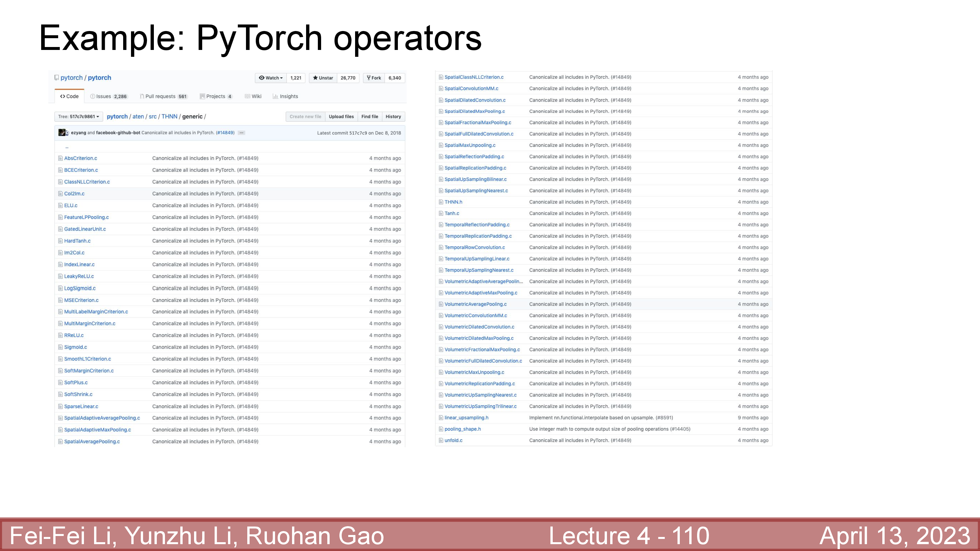
Task: Click the file icon beside unfold.c
Action: click(441, 440)
